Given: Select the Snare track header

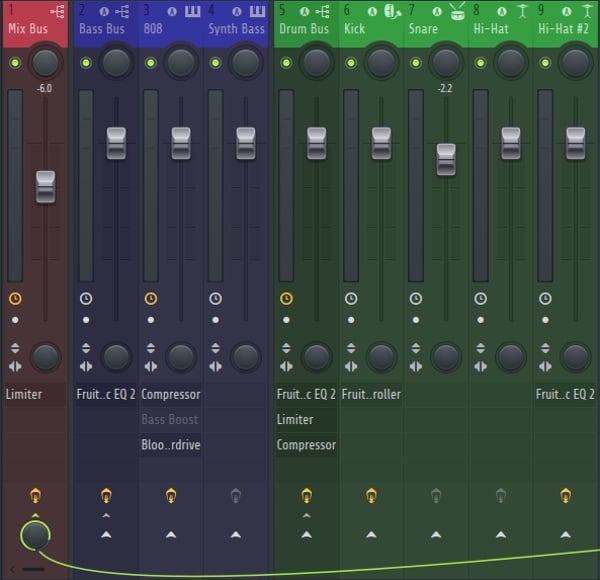Looking at the screenshot, I should click(436, 24).
